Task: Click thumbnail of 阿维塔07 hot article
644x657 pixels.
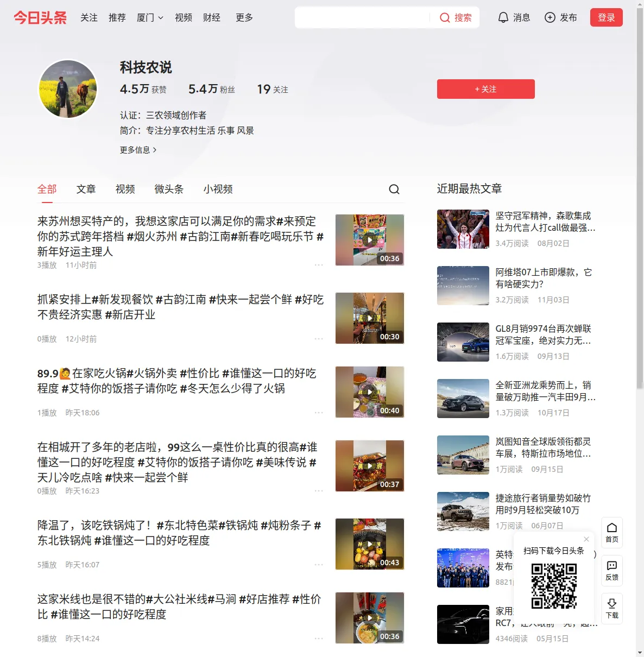Action: 463,286
